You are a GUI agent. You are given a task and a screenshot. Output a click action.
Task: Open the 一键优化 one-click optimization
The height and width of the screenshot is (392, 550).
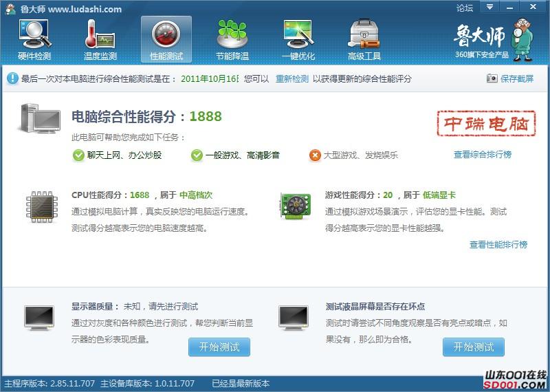(298, 40)
